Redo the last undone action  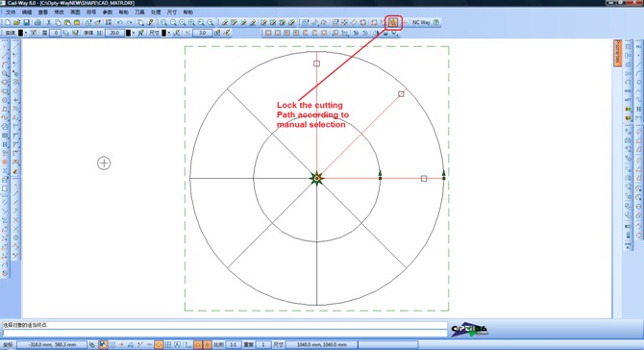pos(130,22)
